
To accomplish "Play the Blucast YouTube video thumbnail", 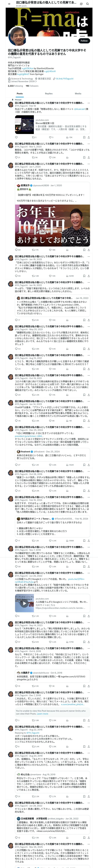I will 24,125.
